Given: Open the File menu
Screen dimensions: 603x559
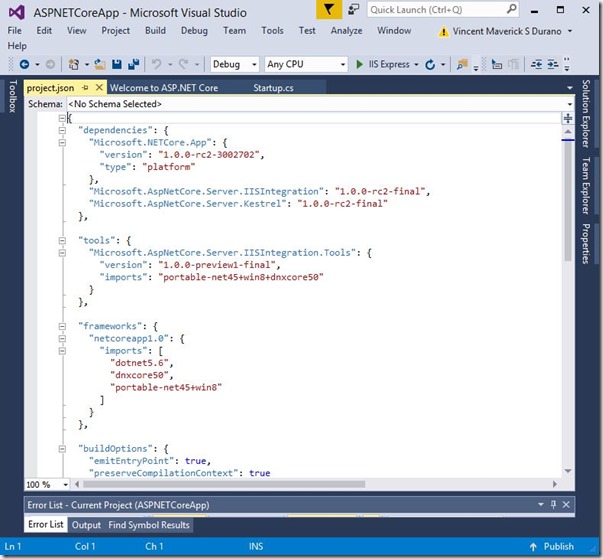Looking at the screenshot, I should click(15, 30).
